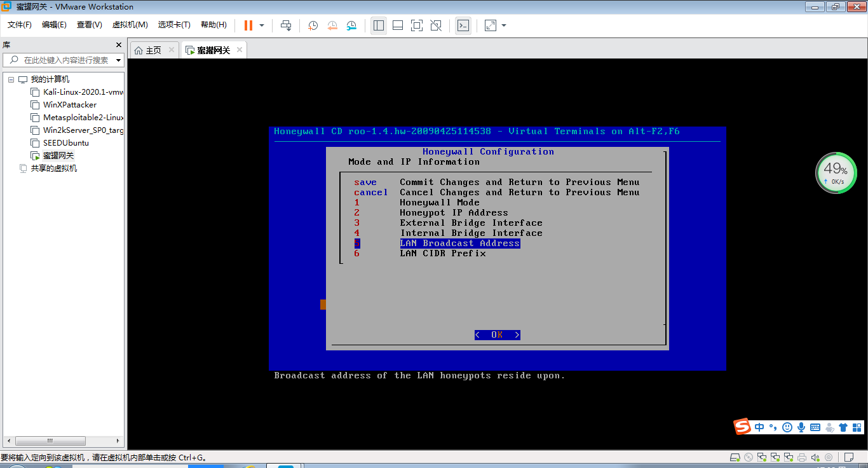The image size is (868, 468).
Task: Click the library scrollbar right arrow
Action: (x=118, y=441)
